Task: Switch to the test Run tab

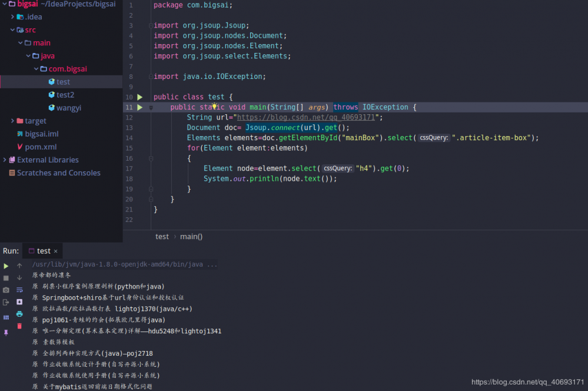Action: click(x=44, y=251)
